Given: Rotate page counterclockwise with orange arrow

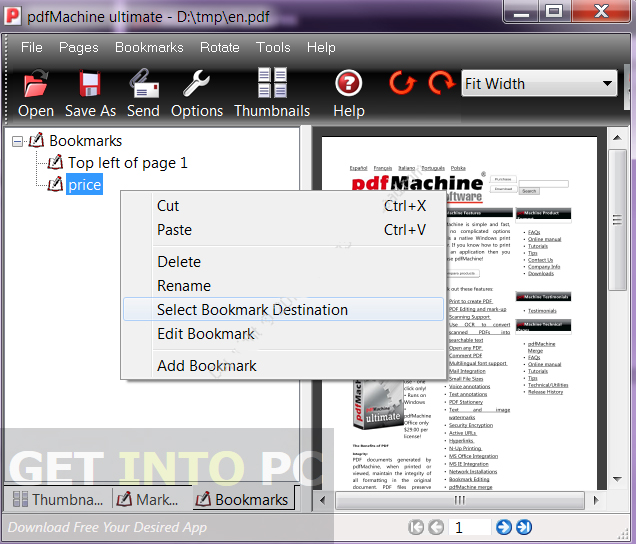Looking at the screenshot, I should pyautogui.click(x=402, y=83).
